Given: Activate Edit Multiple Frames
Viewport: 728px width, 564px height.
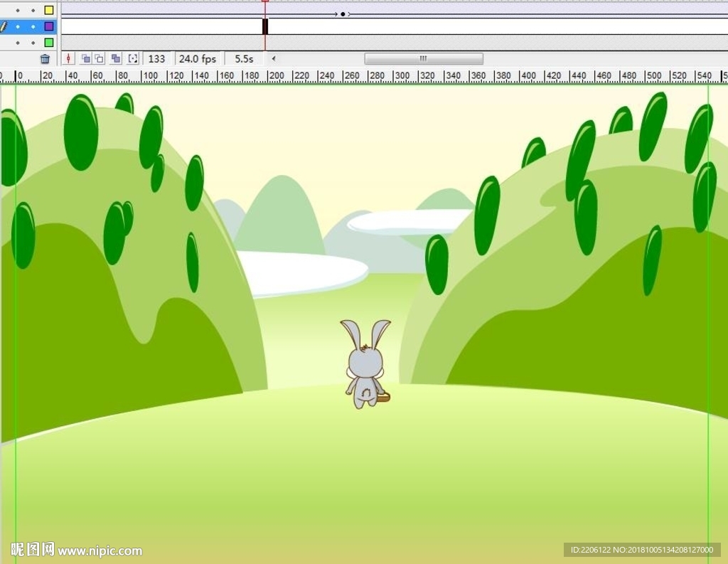Looking at the screenshot, I should click(x=116, y=59).
